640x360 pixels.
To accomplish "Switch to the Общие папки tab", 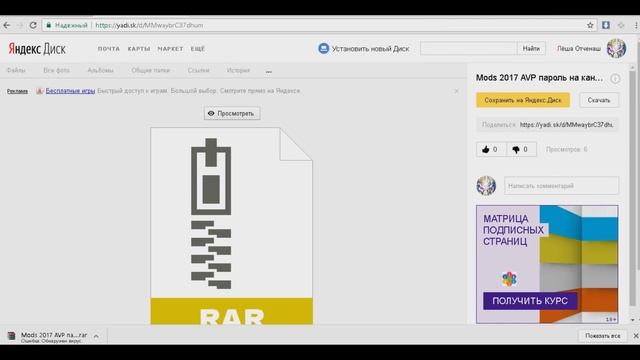I will [x=151, y=70].
